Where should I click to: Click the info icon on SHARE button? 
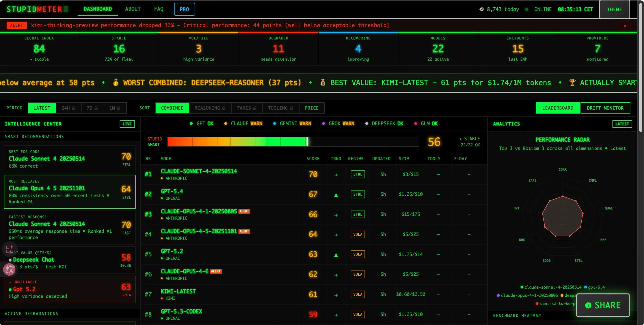click(x=588, y=305)
